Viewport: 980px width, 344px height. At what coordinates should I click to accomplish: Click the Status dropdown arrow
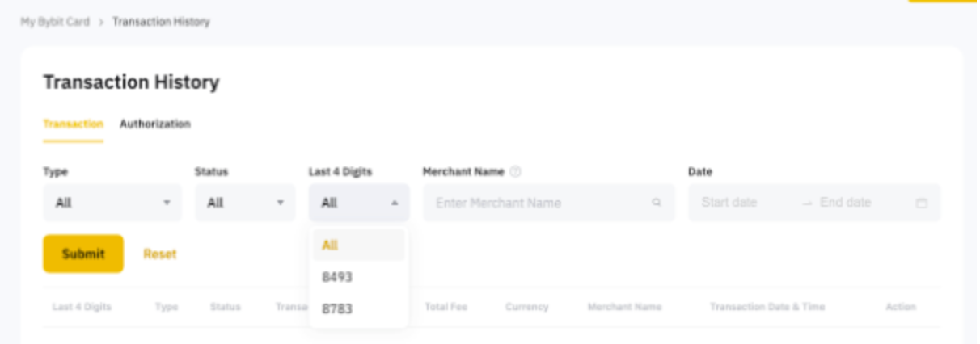click(281, 203)
